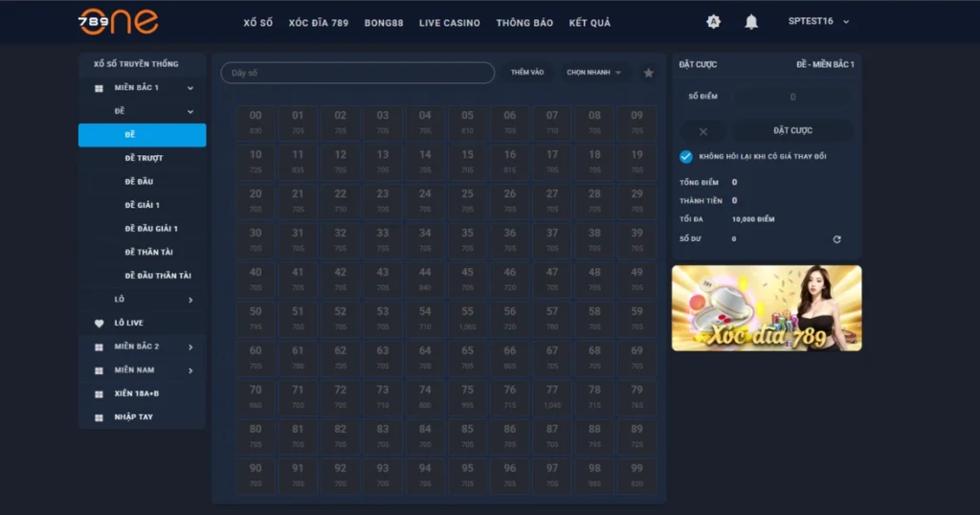This screenshot has height=515, width=980.
Task: Select Đề Đầu in sidebar
Action: [139, 182]
